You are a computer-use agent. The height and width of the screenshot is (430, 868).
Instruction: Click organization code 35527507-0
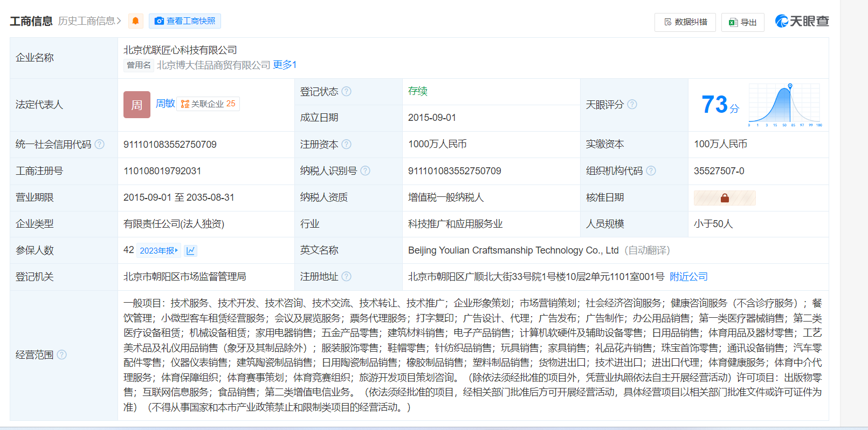[x=719, y=171]
